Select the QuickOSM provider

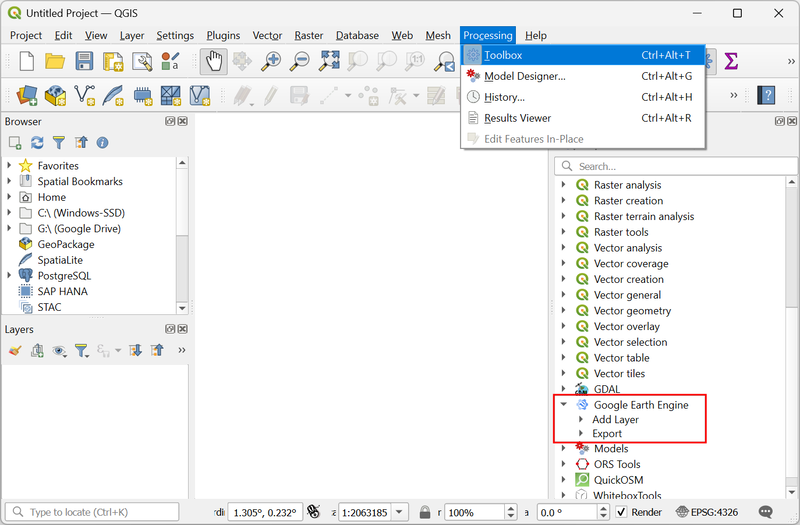pos(618,480)
